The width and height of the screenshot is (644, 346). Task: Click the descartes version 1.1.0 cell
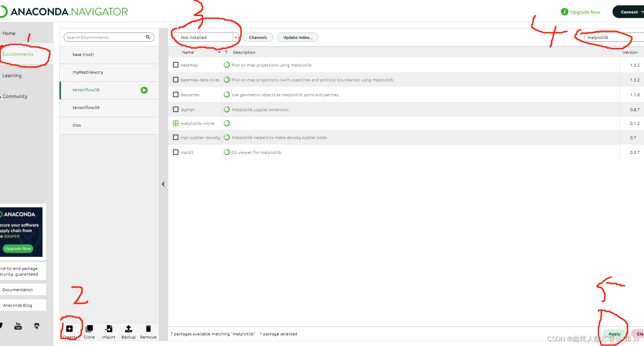tap(634, 95)
